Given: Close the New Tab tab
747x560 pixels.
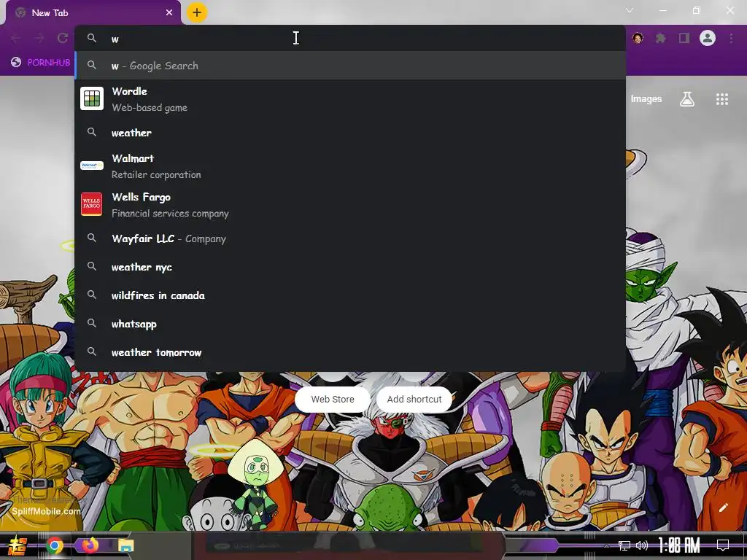Looking at the screenshot, I should click(169, 13).
